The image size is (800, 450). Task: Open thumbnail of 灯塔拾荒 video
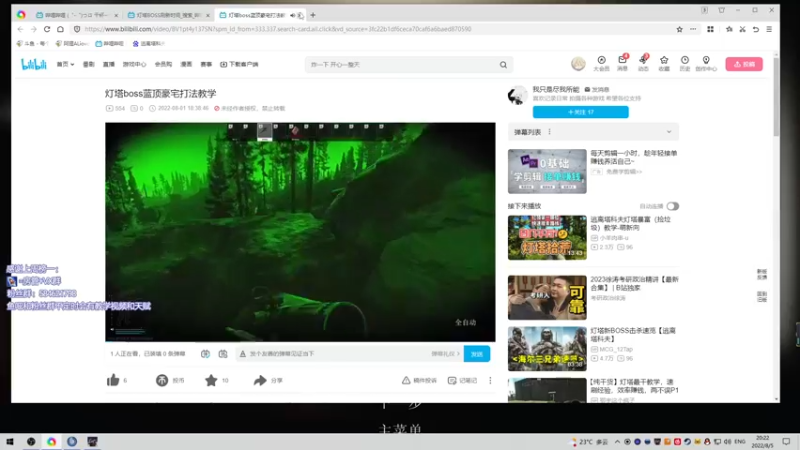click(x=547, y=237)
